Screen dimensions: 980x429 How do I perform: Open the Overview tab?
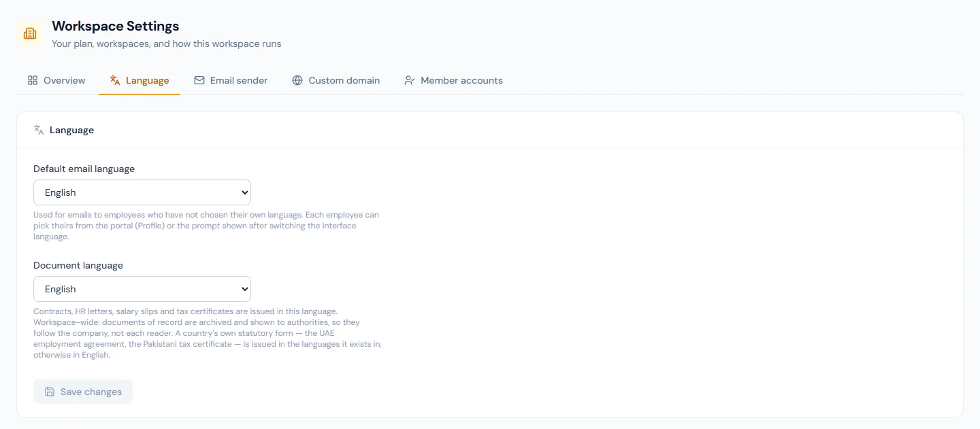pos(56,80)
